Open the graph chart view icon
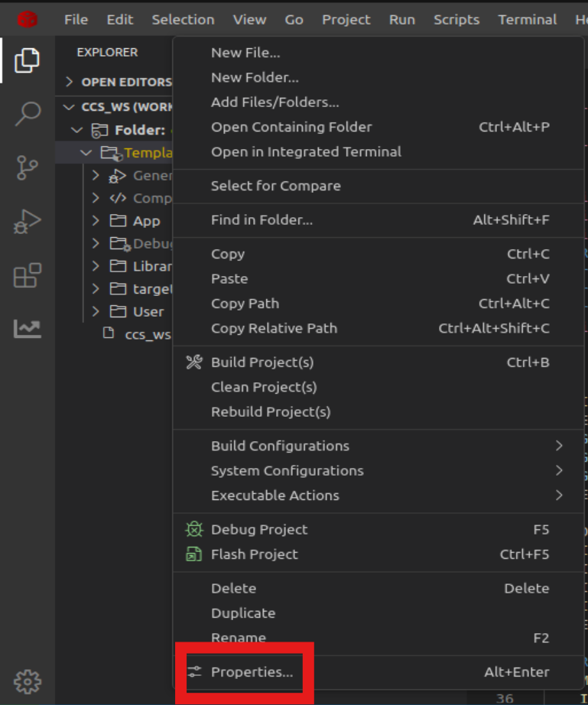Viewport: 588px width, 705px height. click(28, 329)
